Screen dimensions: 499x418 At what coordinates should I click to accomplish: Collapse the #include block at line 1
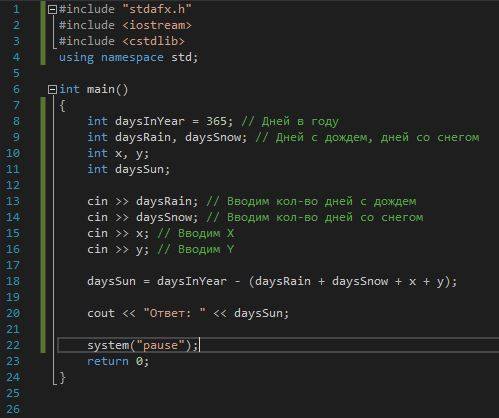pos(52,10)
